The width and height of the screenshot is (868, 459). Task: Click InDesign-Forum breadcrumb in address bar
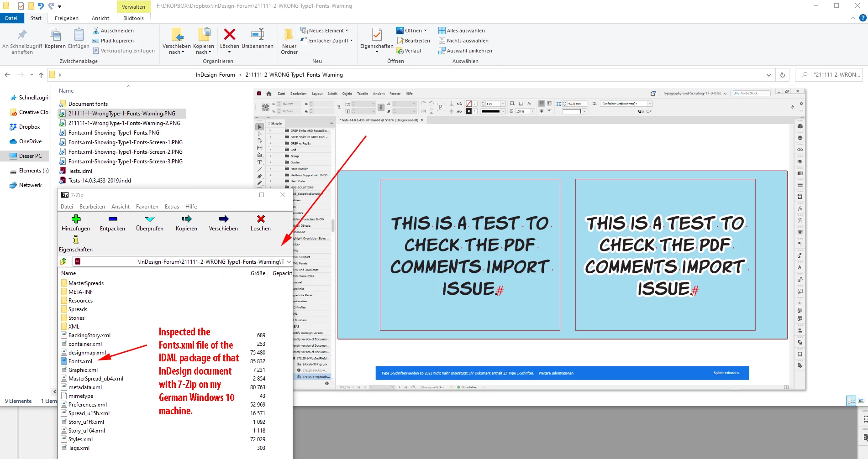(215, 75)
